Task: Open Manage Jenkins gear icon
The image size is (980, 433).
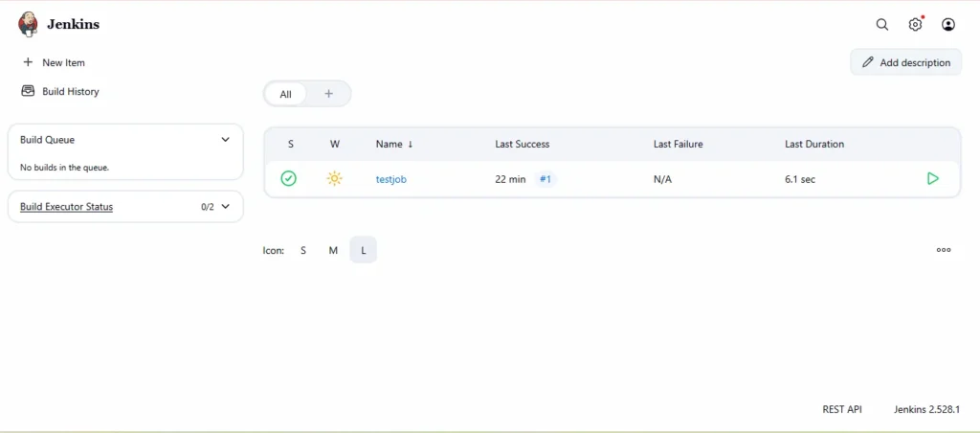Action: pyautogui.click(x=916, y=25)
